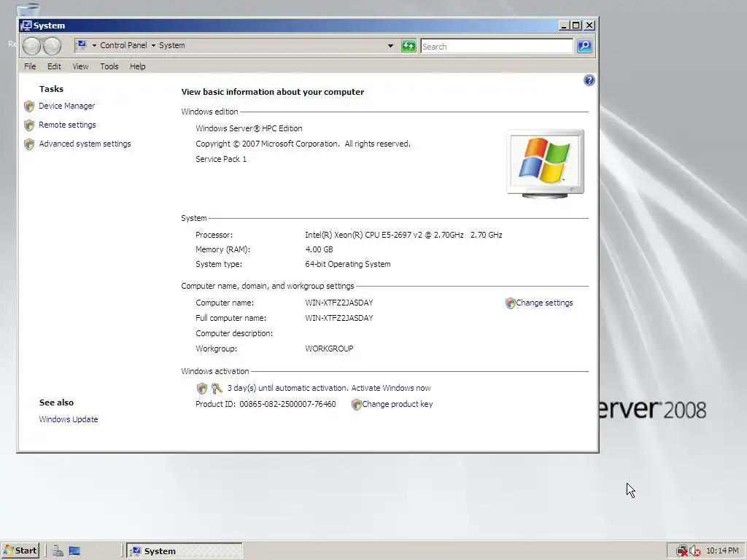This screenshot has height=560, width=747.
Task: Click the processor value Intel(R) Xeon(R) text
Action: [403, 235]
